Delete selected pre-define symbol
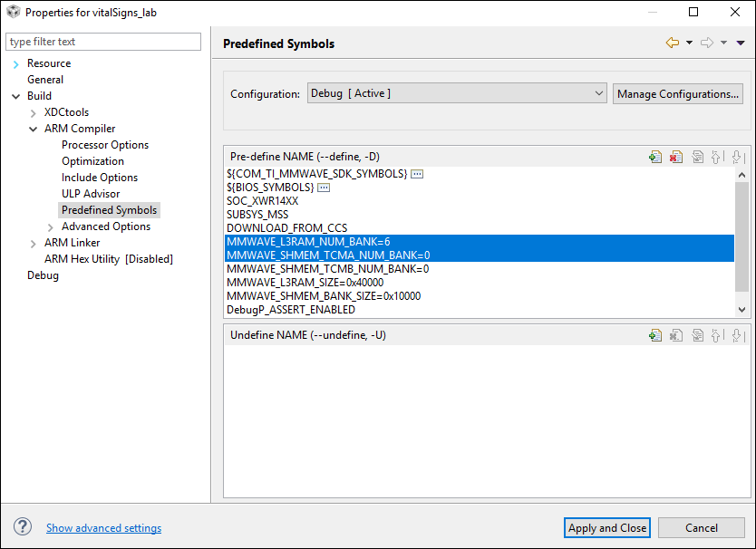756x549 pixels. coord(676,157)
